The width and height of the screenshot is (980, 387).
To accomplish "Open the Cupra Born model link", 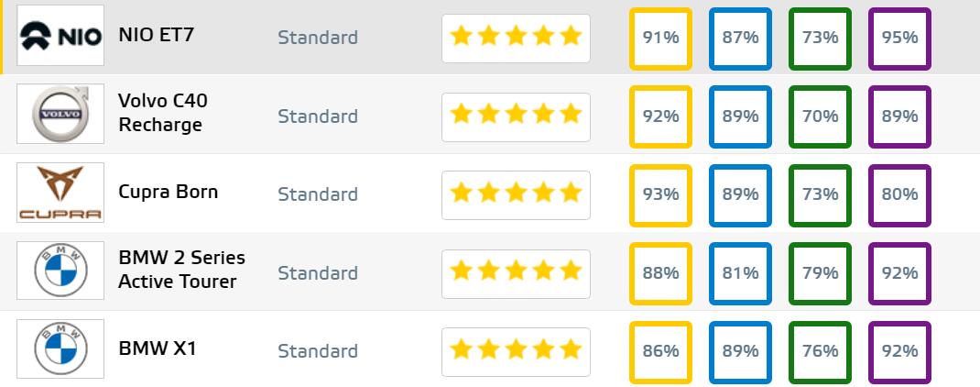I will coord(168,192).
